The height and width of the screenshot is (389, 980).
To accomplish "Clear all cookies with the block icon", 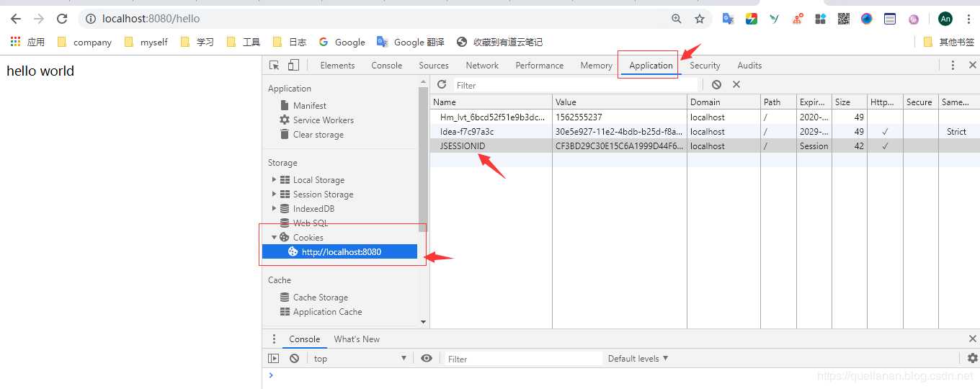I will pos(716,84).
